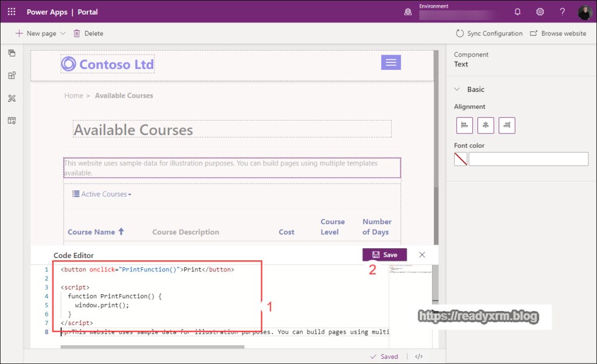
Task: Click the Home breadcrumb link
Action: tap(73, 96)
